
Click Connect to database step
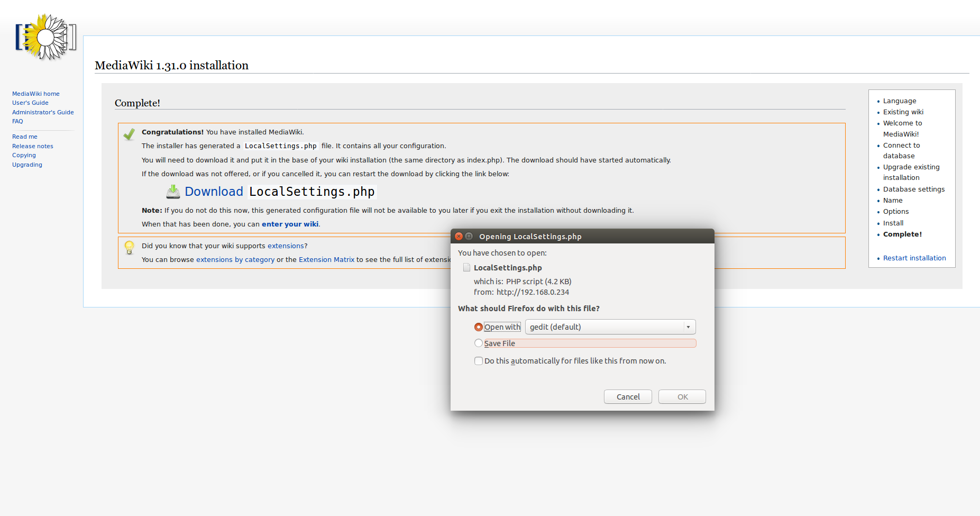pyautogui.click(x=902, y=151)
